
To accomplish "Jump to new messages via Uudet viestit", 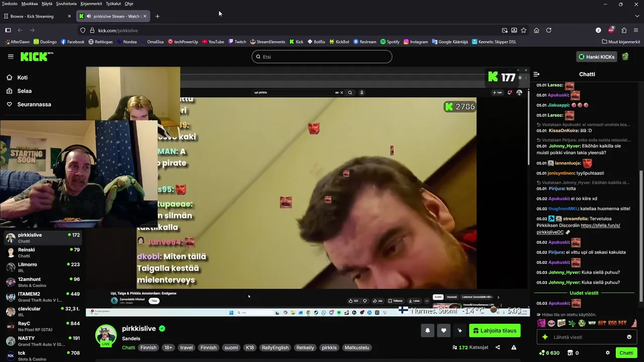I will coord(584,293).
